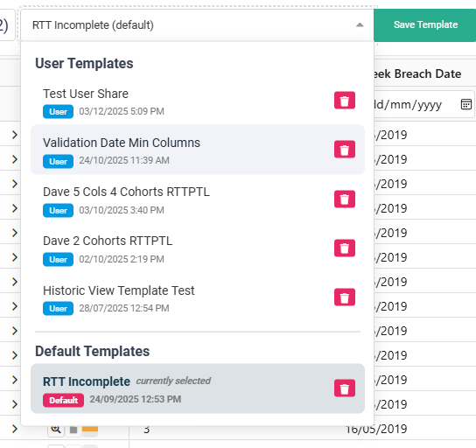Viewport: 476px width, 448px height.
Task: Click the dd/mm/yyyy date filter field
Action: pos(423,104)
